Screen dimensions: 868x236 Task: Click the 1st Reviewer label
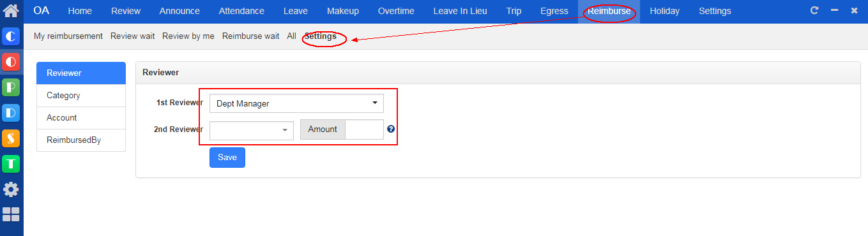179,103
